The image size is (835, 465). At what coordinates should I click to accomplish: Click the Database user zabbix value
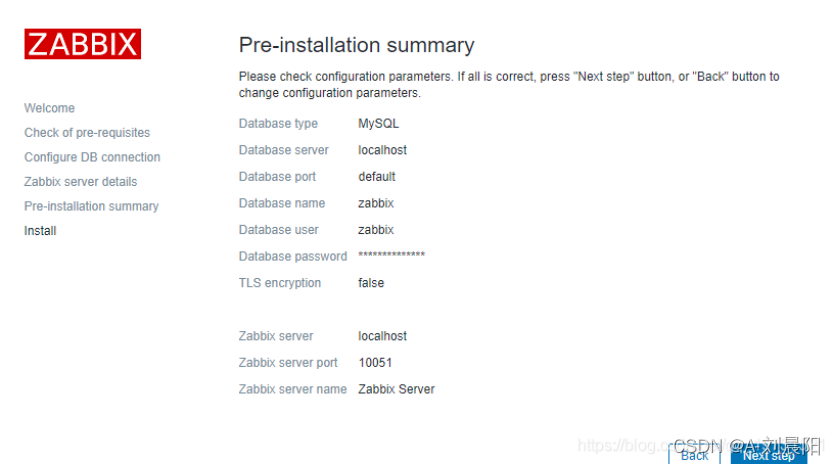(x=376, y=230)
